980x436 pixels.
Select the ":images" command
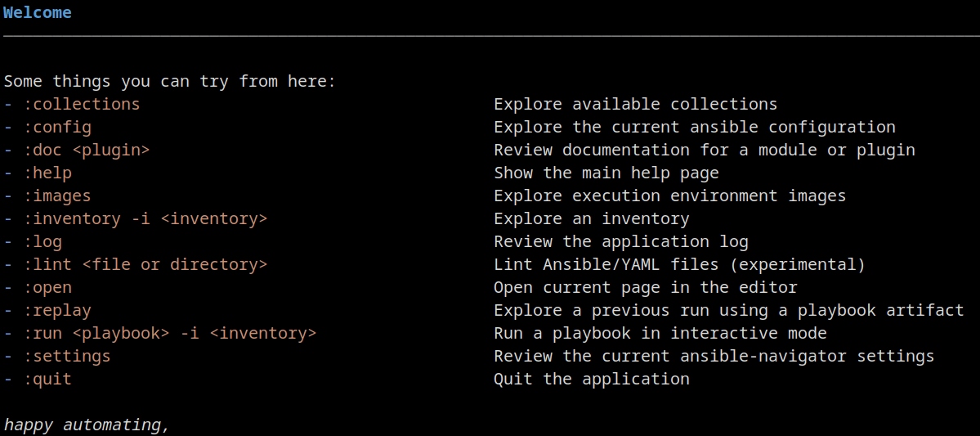coord(57,196)
